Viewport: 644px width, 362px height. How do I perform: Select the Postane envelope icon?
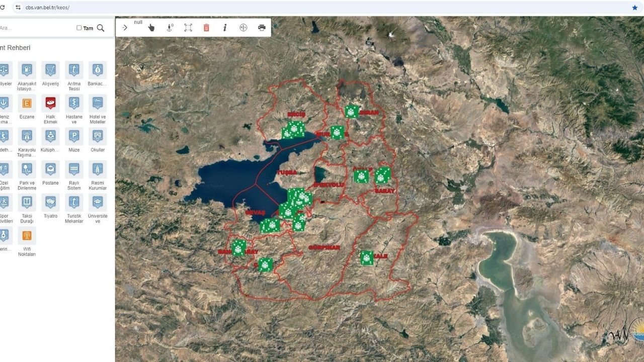tap(50, 169)
